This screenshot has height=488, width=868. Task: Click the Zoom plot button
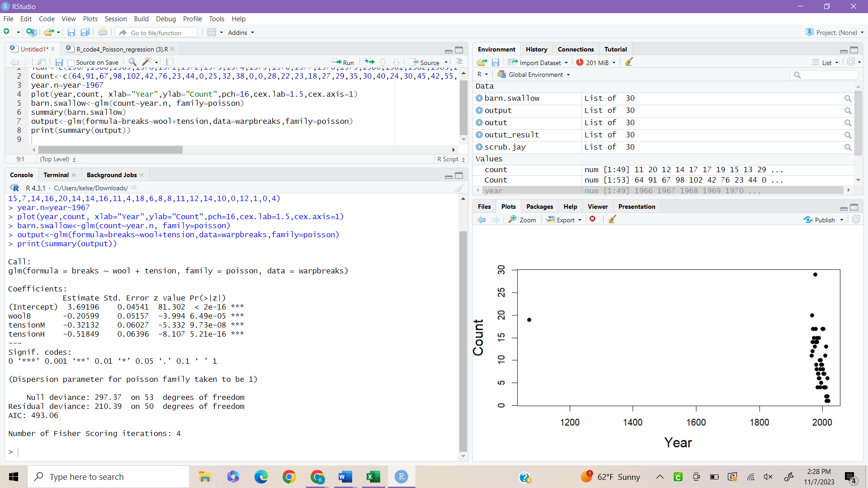click(523, 220)
